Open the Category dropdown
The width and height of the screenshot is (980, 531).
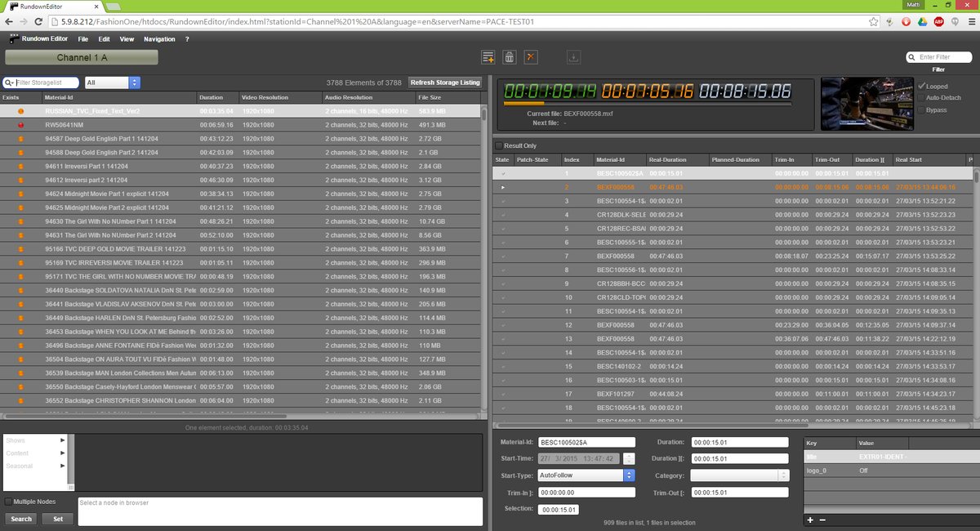coord(740,475)
